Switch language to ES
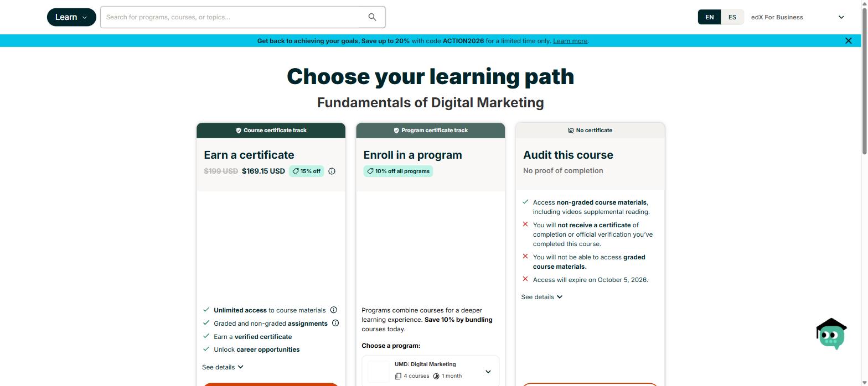Screen dimensions: 868x386 [x=732, y=17]
